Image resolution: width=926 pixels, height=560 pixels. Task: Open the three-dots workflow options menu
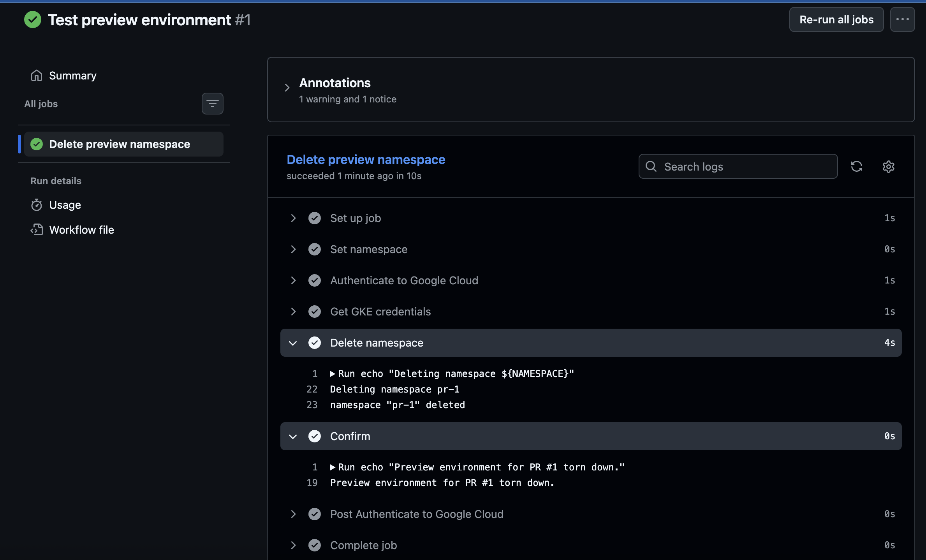pyautogui.click(x=902, y=19)
